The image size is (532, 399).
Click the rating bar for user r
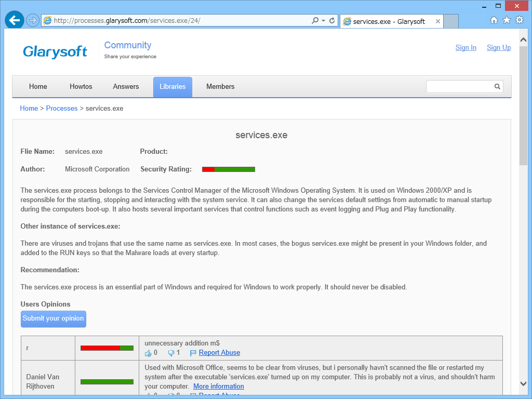pos(107,348)
